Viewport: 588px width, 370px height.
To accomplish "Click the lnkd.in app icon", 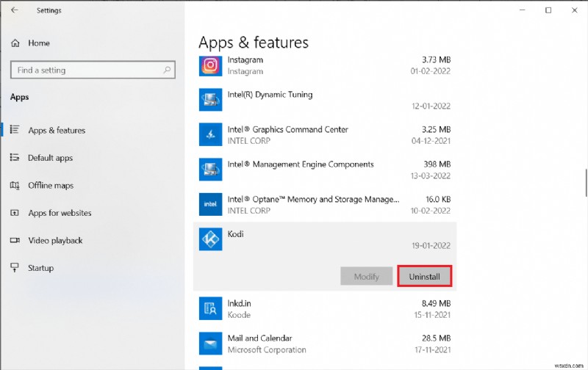I will pos(210,308).
